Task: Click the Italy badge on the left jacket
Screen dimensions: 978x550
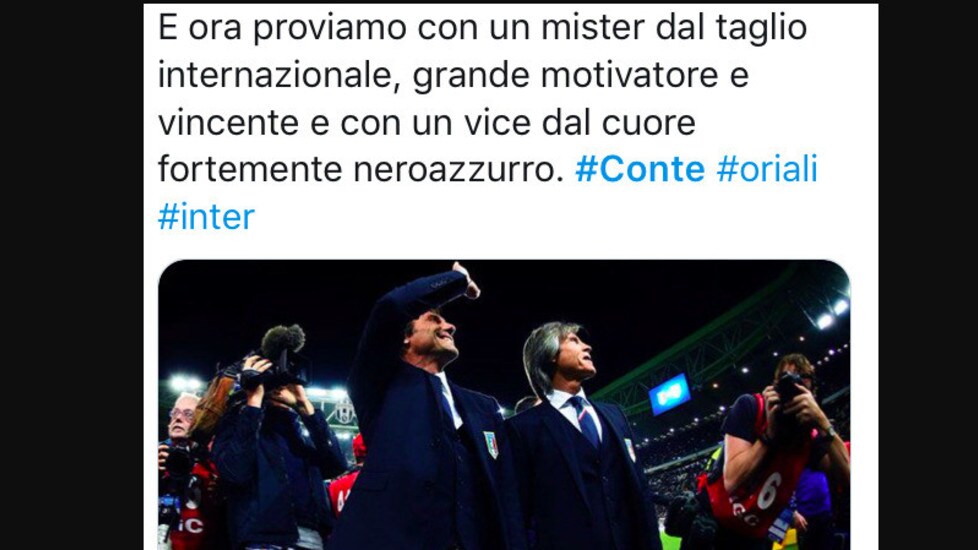Action: coord(491,444)
